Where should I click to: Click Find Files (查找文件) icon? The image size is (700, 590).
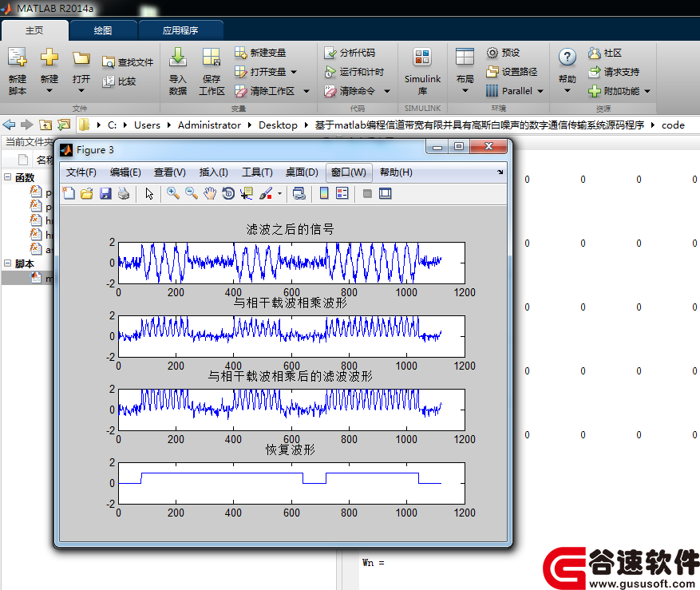click(x=109, y=62)
